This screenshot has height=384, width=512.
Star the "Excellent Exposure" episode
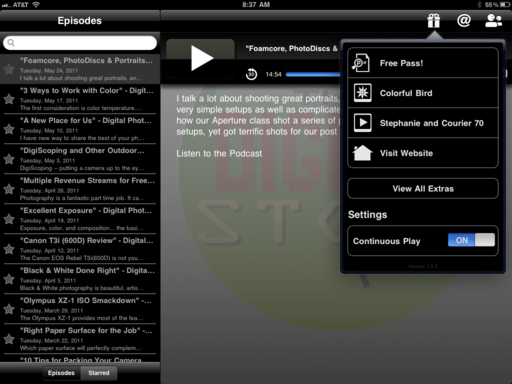9,219
